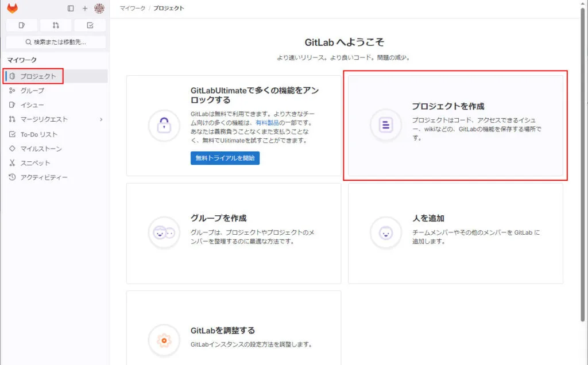The image size is (588, 365).
Task: Go to イシュー in the sidebar
Action: point(32,105)
